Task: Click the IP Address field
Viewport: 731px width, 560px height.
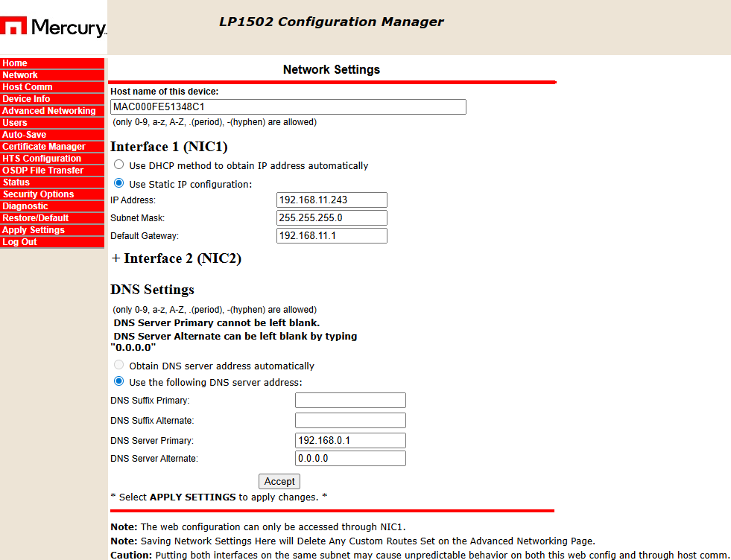Action: pyautogui.click(x=332, y=200)
